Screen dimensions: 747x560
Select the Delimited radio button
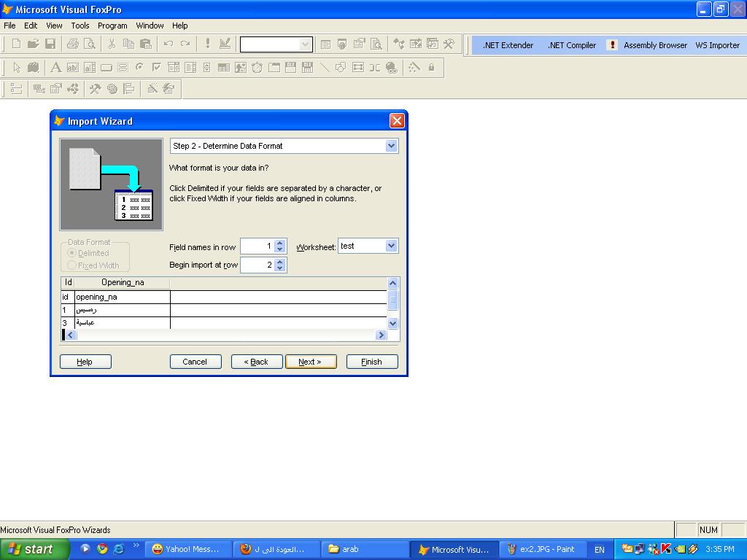[72, 253]
